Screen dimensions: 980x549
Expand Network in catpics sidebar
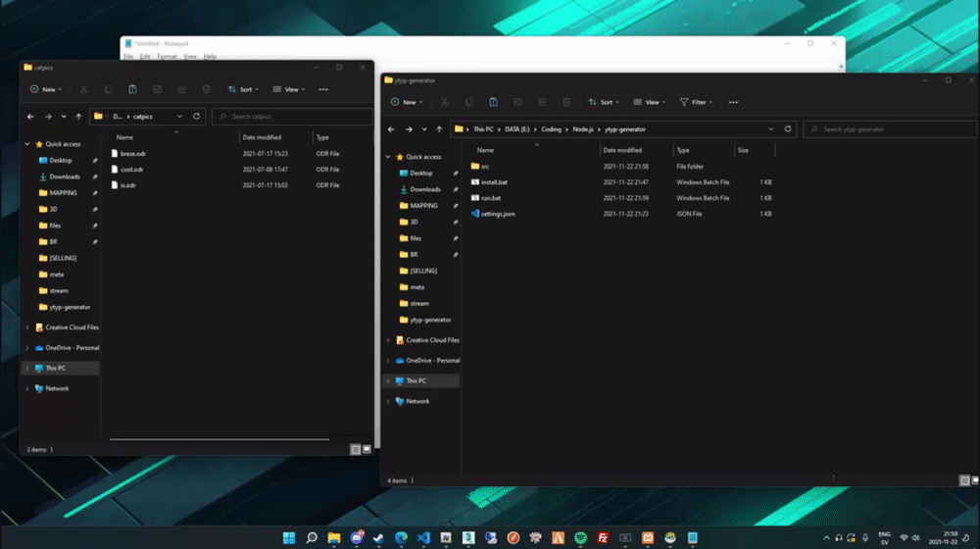[x=27, y=388]
